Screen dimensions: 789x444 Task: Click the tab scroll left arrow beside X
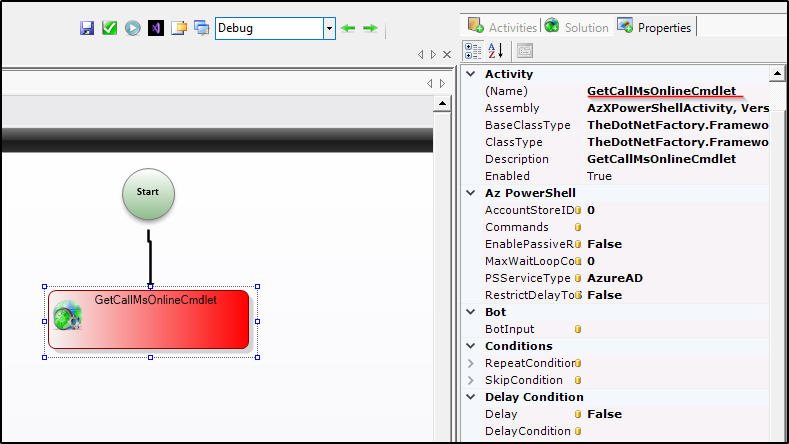coord(421,54)
